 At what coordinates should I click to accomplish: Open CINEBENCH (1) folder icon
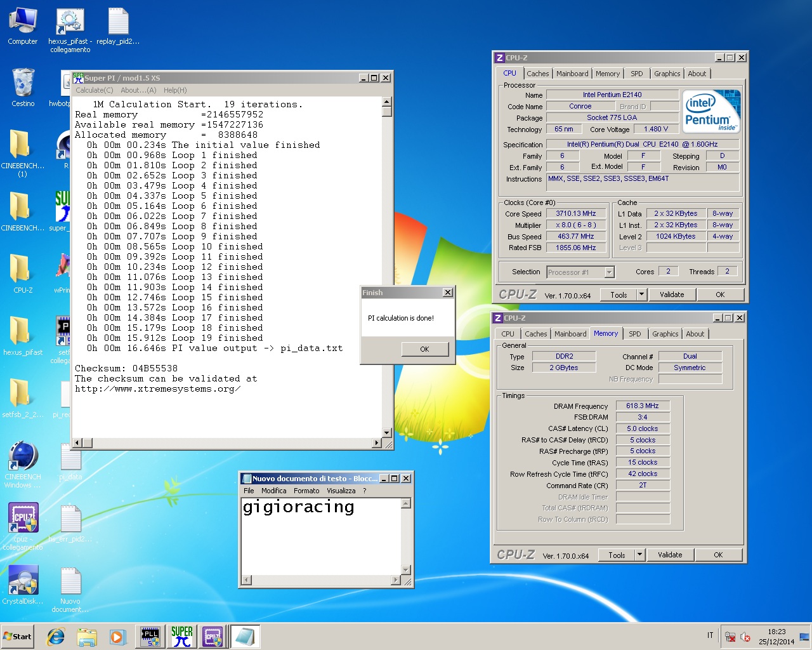click(x=23, y=152)
